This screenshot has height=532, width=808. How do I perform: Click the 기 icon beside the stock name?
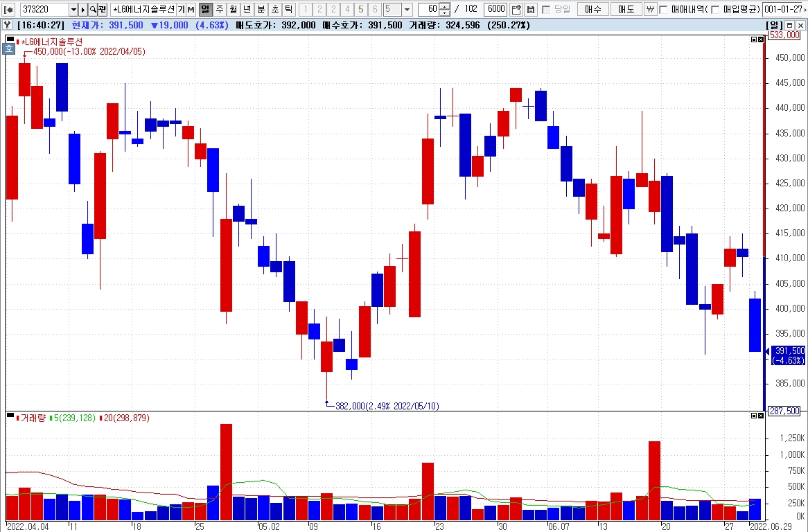(182, 9)
